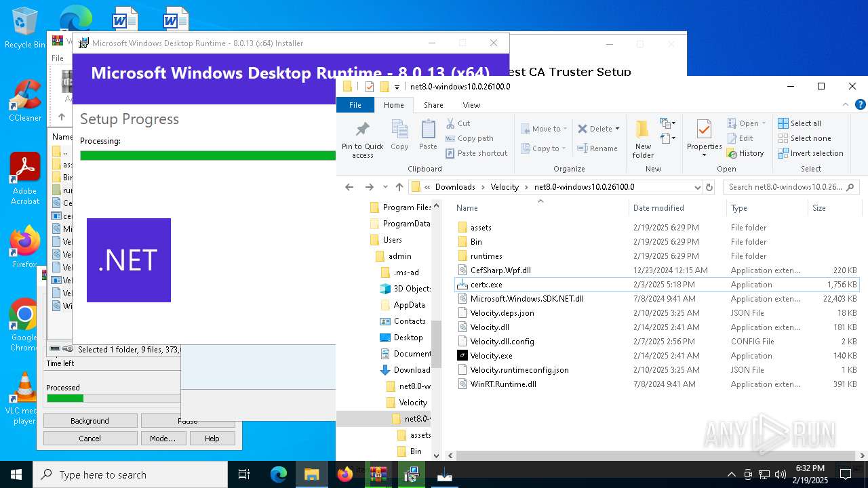Open Customize Quick Access Toolbar dropdown

pyautogui.click(x=397, y=87)
